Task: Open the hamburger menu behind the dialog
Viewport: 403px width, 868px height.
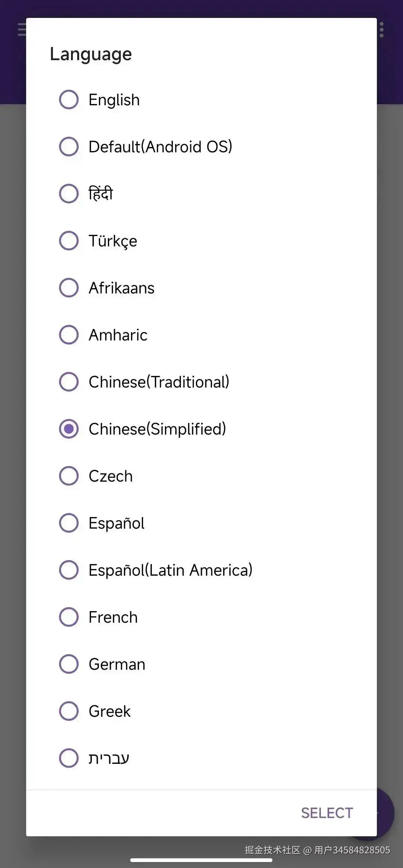Action: (x=22, y=29)
